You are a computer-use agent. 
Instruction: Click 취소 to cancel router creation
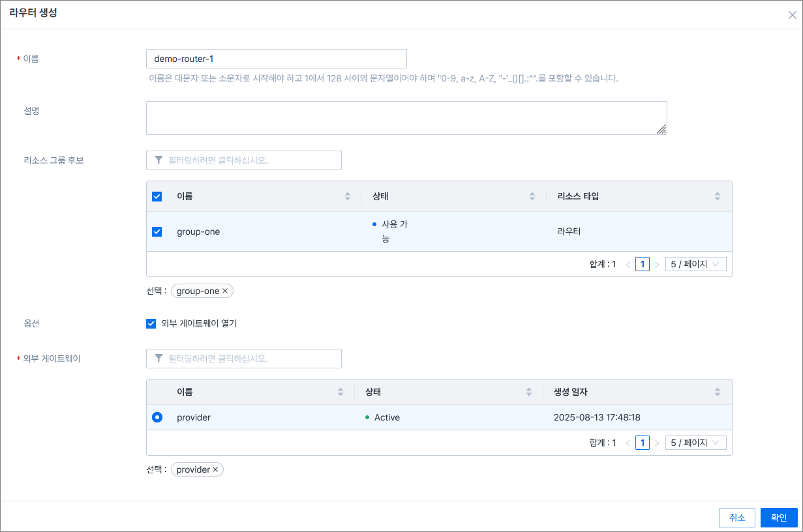click(737, 518)
